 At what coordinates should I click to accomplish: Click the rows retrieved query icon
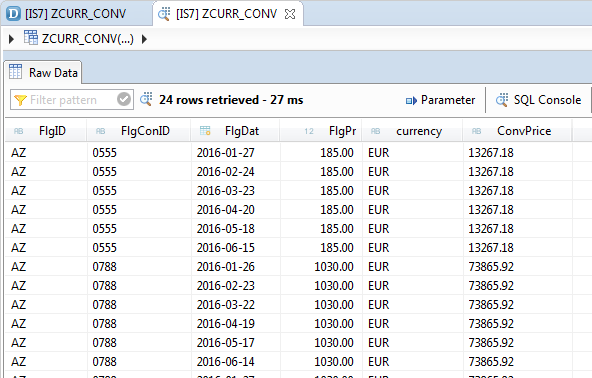[x=146, y=99]
